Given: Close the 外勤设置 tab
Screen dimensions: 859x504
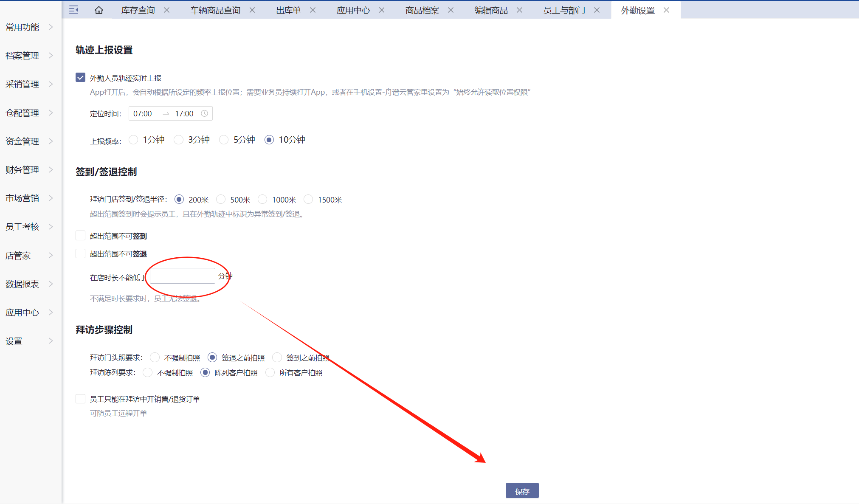Looking at the screenshot, I should click(x=666, y=10).
